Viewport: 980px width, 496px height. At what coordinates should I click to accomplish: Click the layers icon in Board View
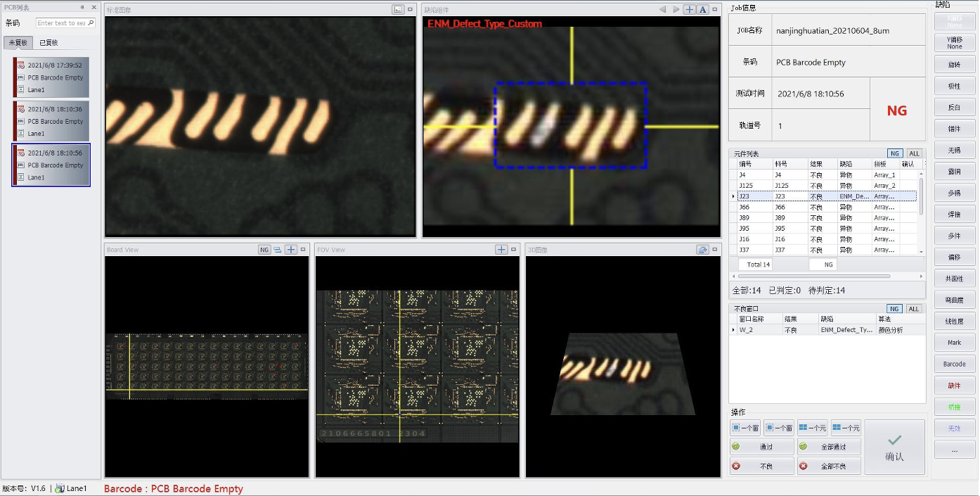(x=277, y=250)
